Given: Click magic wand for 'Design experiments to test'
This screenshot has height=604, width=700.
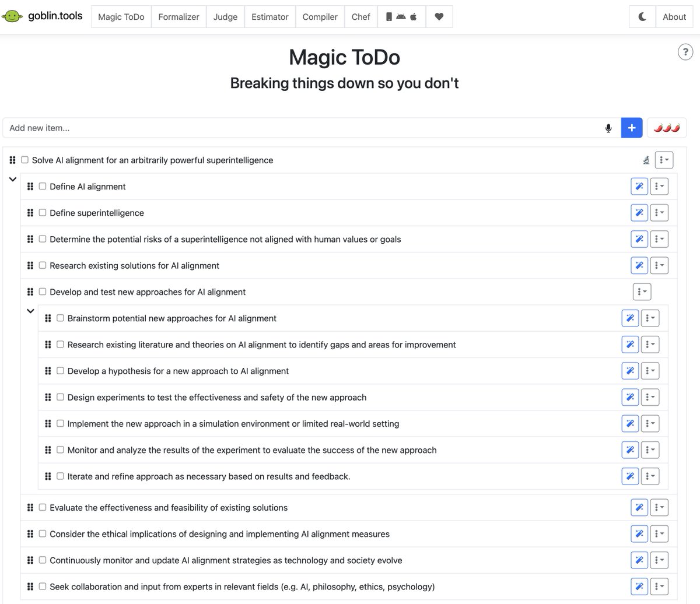Looking at the screenshot, I should (630, 397).
